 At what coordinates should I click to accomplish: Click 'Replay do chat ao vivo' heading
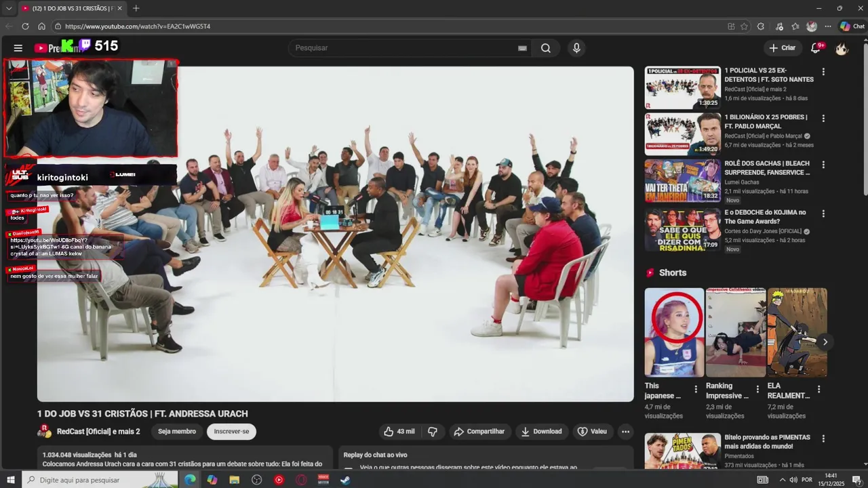pyautogui.click(x=375, y=455)
